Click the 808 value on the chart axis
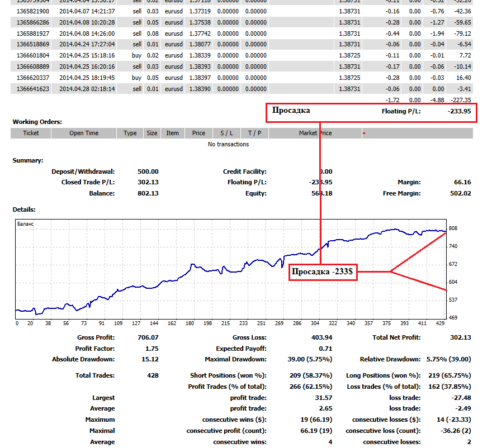Image resolution: width=492 pixels, height=448 pixels. pyautogui.click(x=453, y=228)
